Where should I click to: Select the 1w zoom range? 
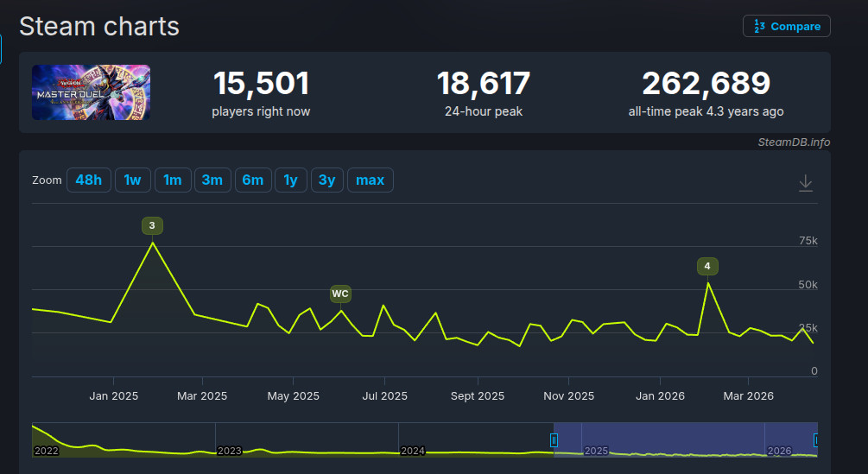(x=132, y=180)
